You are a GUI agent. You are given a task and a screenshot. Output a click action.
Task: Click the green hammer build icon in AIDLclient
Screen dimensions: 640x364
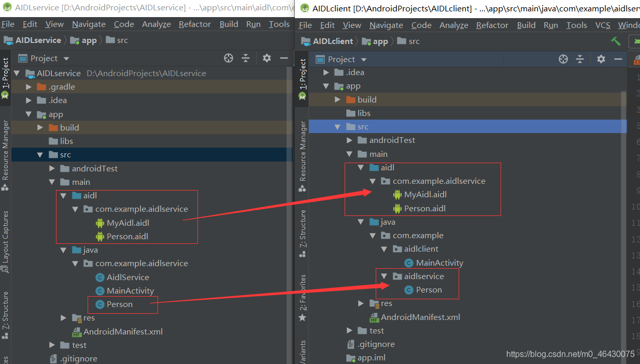coord(616,41)
